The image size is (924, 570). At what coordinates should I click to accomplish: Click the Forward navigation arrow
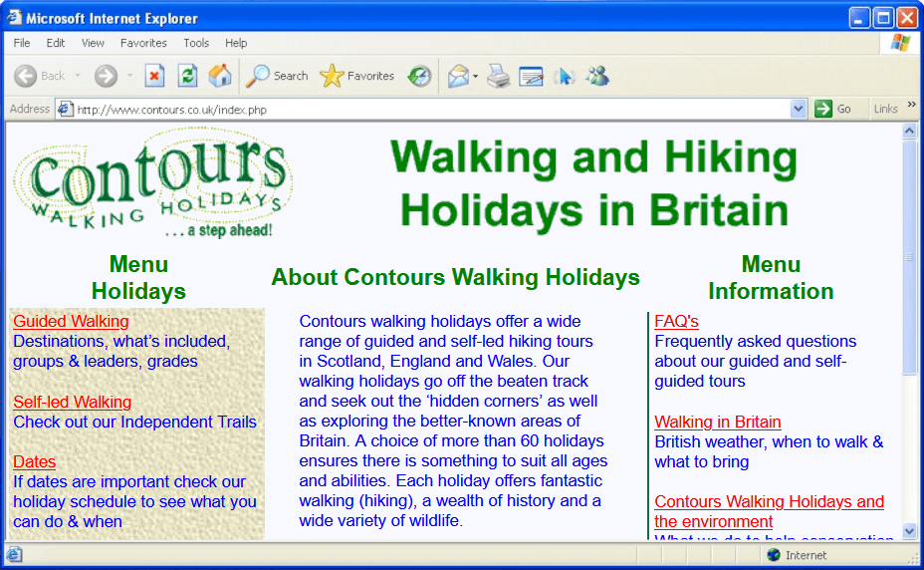click(107, 76)
